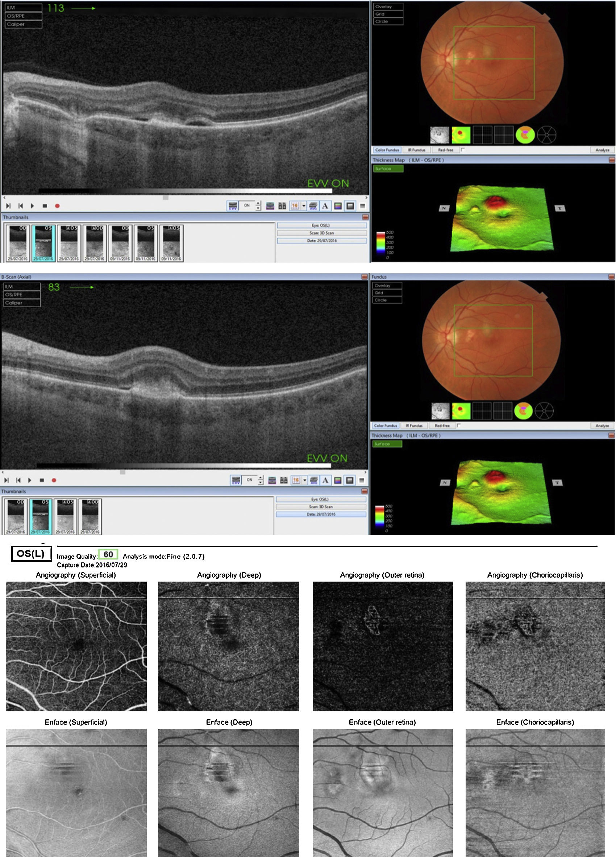Expand the dropdown arrow beside the 16 icon, upper toolbar
616x857 pixels.
[304, 206]
